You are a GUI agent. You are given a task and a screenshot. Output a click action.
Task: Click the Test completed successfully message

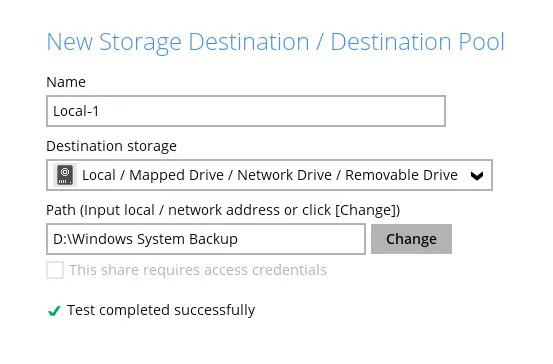(161, 310)
